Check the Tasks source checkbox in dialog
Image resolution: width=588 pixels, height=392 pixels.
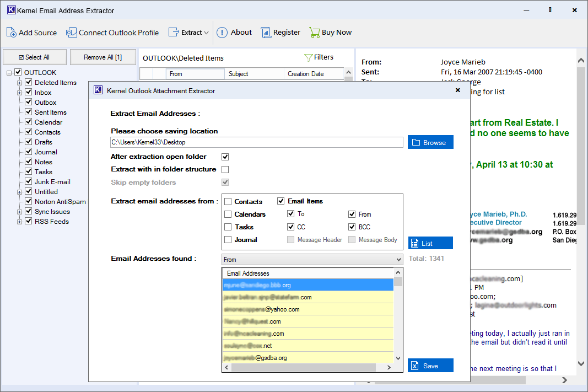point(228,227)
